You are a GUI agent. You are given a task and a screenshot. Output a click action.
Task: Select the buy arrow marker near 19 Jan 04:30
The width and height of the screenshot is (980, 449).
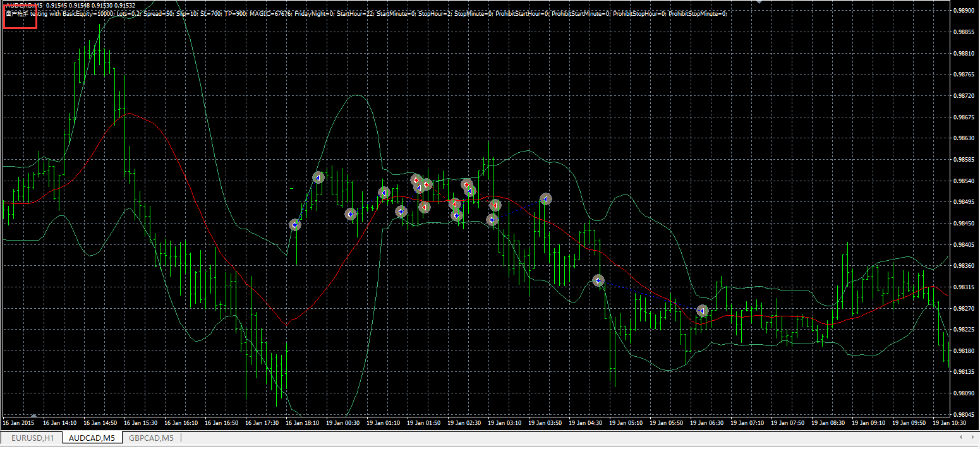click(598, 280)
